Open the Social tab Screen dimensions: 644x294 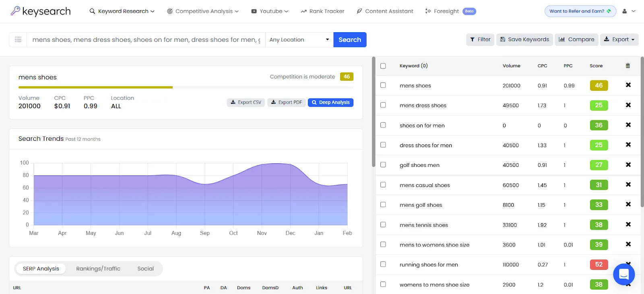point(146,269)
